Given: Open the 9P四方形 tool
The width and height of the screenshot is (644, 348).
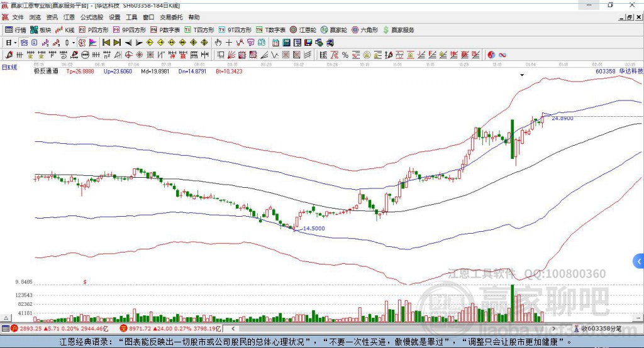Looking at the screenshot, I should [x=130, y=30].
